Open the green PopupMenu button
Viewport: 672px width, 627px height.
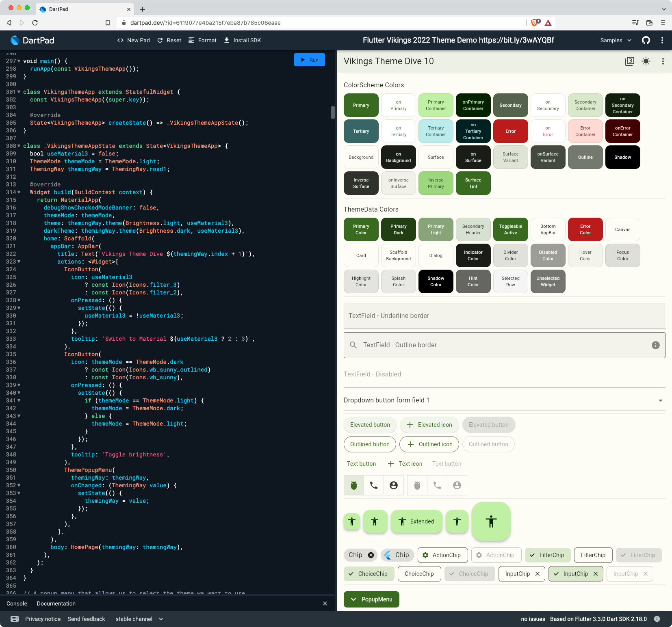[x=371, y=599]
